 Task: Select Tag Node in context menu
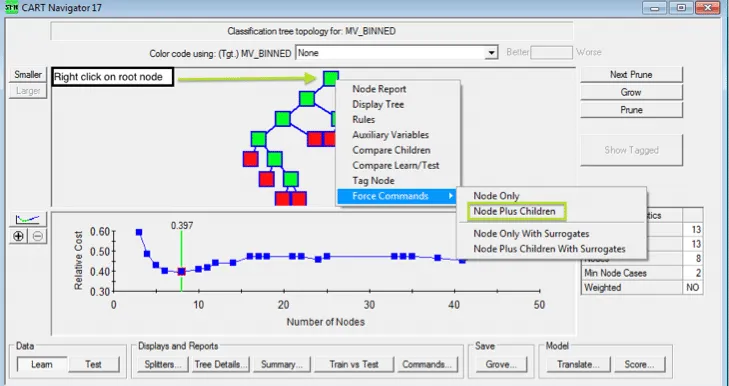(x=373, y=181)
